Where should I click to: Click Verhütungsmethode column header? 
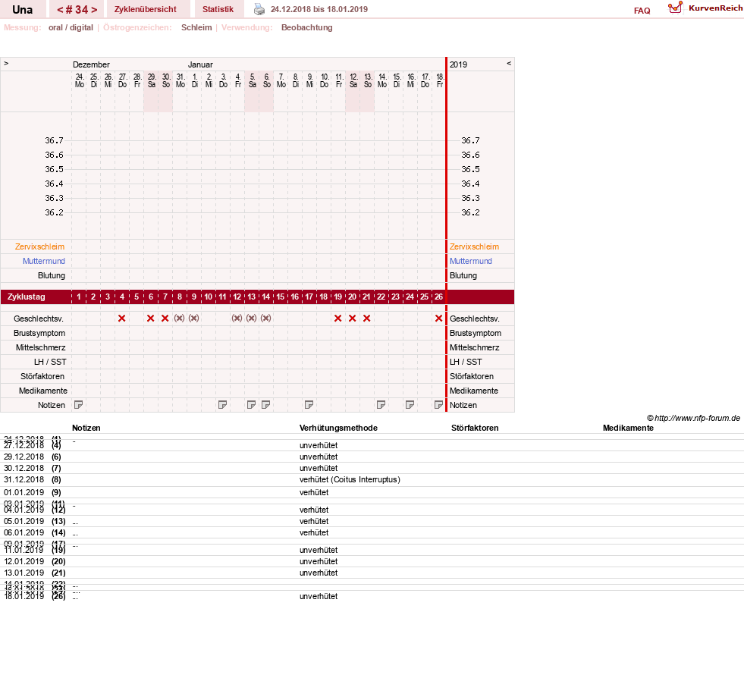[338, 428]
